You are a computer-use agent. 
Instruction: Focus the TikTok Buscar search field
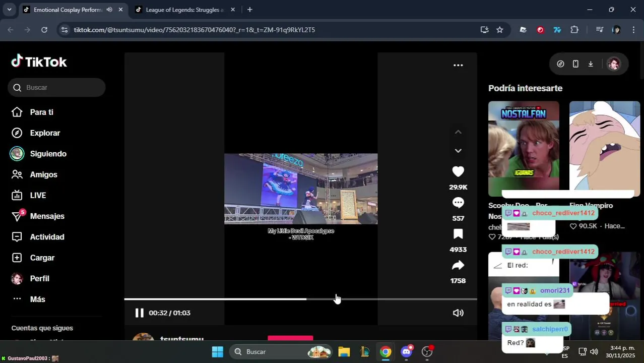tap(56, 87)
